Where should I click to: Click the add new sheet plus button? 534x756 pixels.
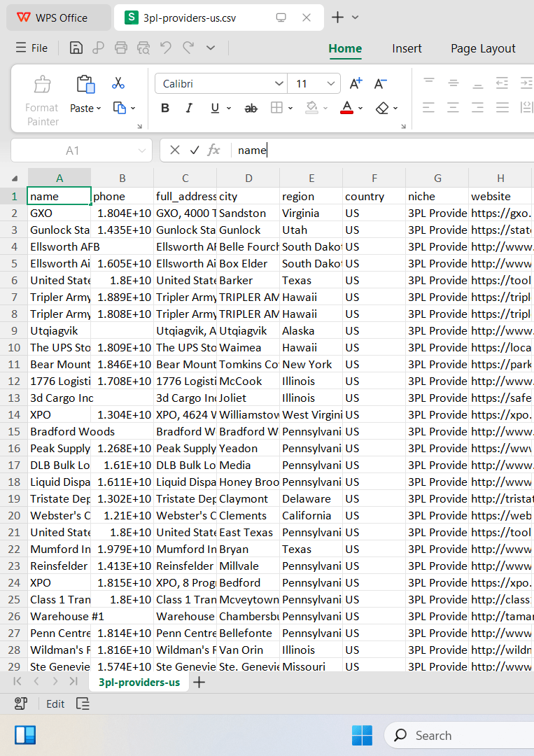pyautogui.click(x=199, y=682)
